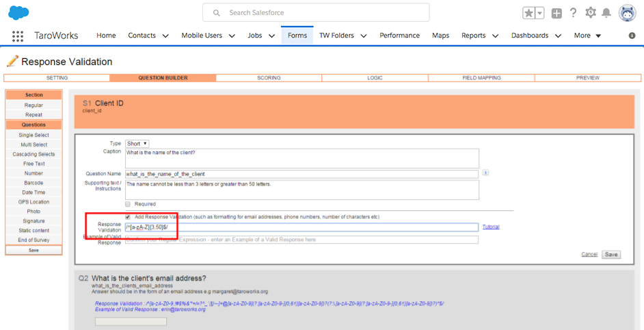Add a Signature question
The image size is (644, 330).
point(33,221)
